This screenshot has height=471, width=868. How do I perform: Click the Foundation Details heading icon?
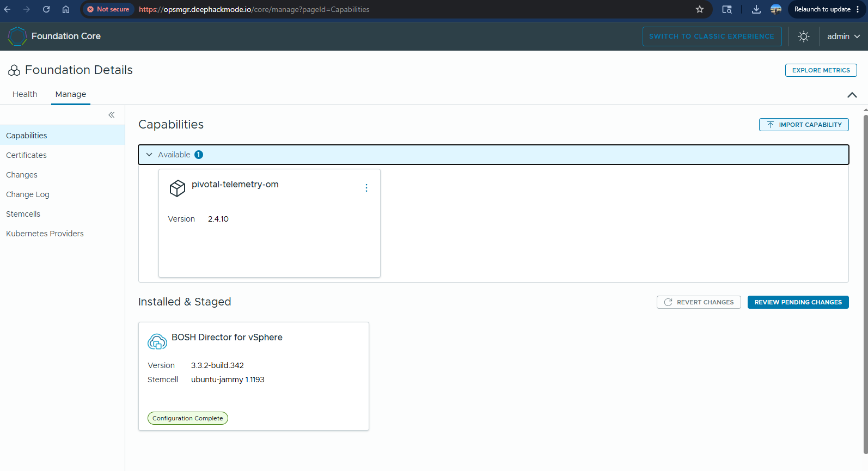pyautogui.click(x=14, y=70)
